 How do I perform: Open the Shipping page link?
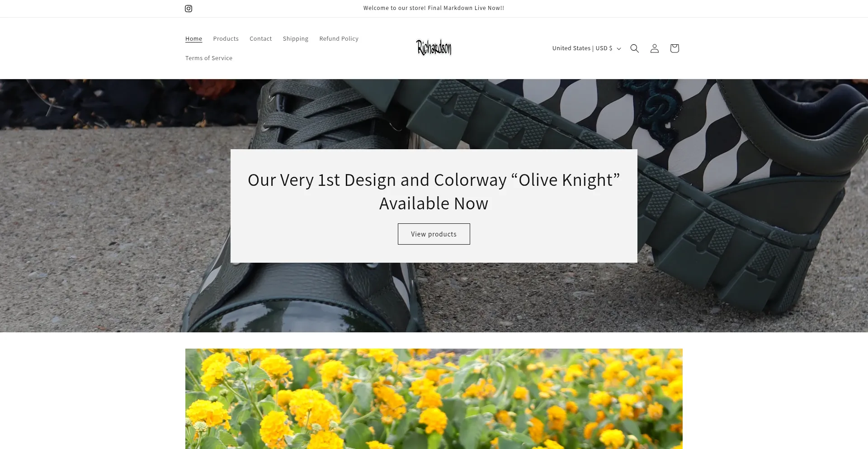pyautogui.click(x=296, y=39)
